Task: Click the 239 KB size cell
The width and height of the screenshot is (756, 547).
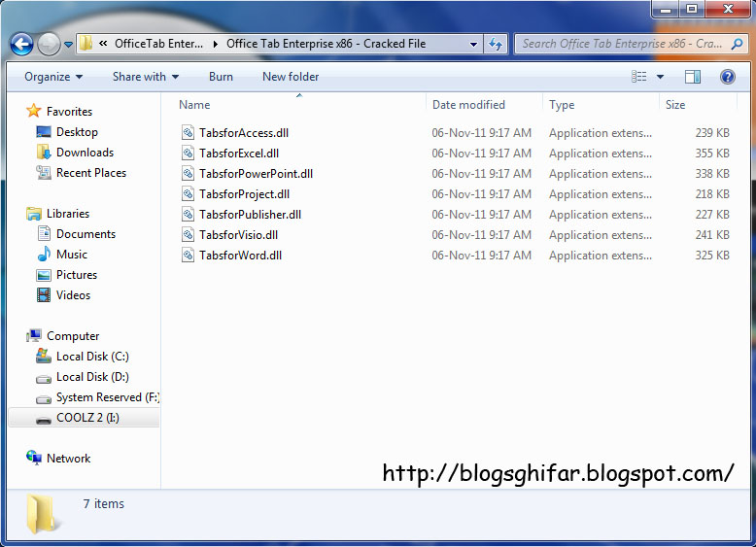Action: 712,133
